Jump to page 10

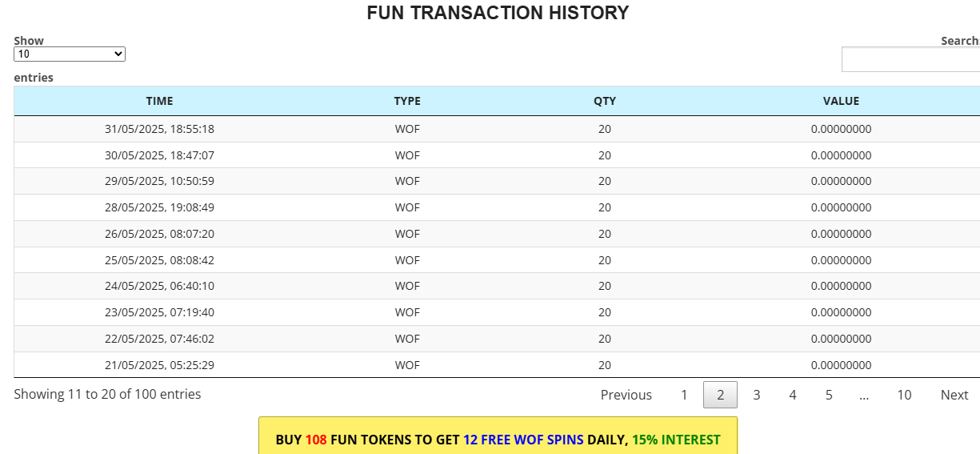pos(904,395)
